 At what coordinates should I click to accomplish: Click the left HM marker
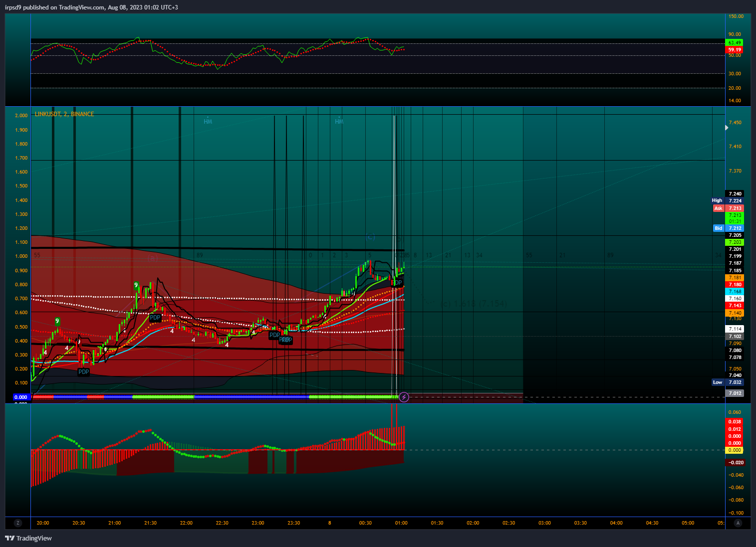[208, 122]
